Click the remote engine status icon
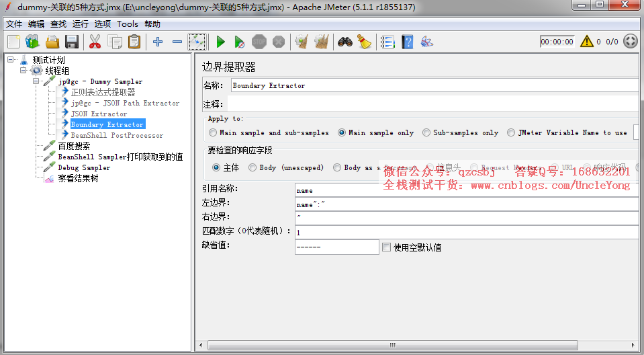The height and width of the screenshot is (355, 644). tap(631, 42)
